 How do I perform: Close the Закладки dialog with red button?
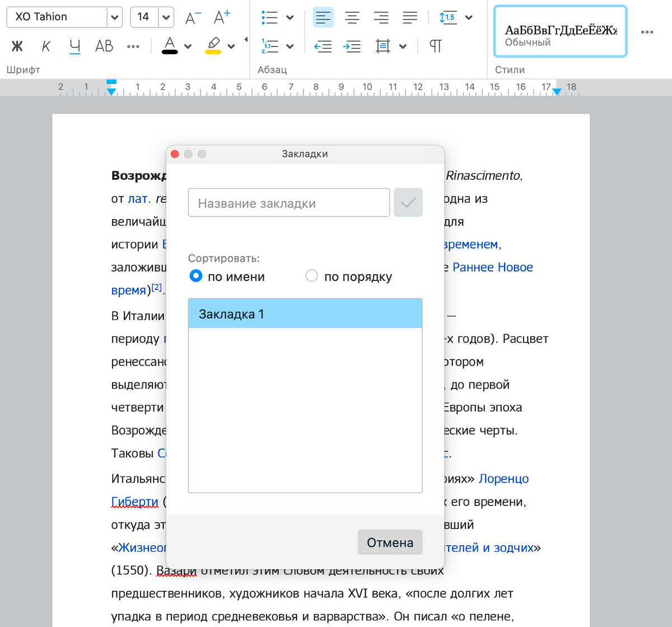pos(175,154)
